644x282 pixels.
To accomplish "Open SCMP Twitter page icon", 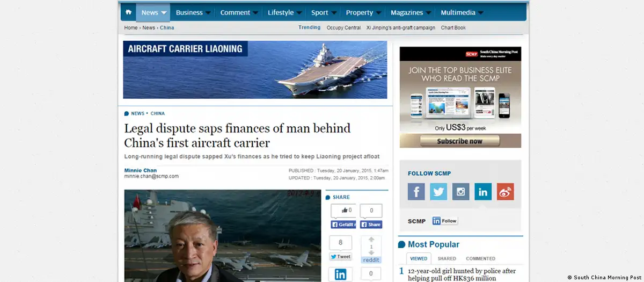I will click(438, 192).
